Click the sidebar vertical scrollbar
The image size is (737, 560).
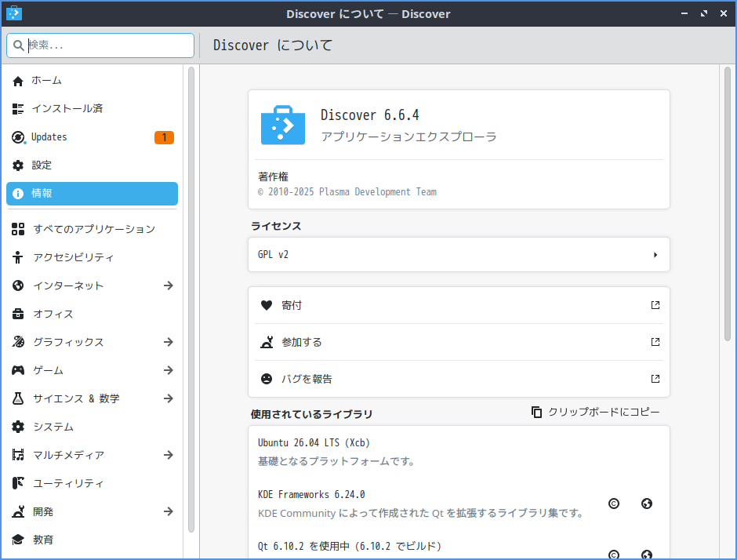click(191, 300)
